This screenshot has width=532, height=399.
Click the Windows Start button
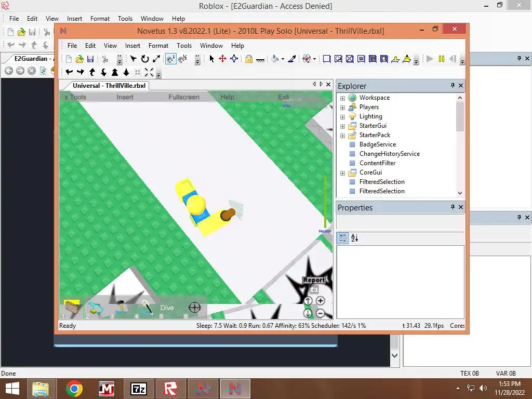pos(12,389)
